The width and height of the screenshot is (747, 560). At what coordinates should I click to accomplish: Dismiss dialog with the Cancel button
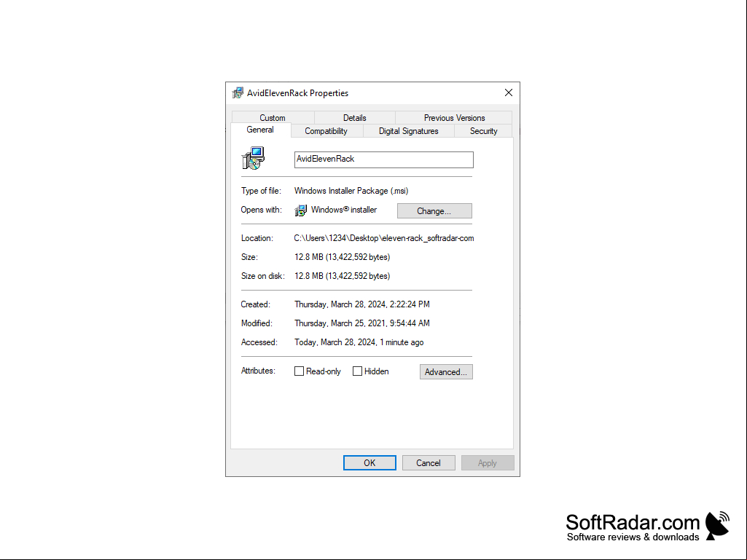pos(429,463)
